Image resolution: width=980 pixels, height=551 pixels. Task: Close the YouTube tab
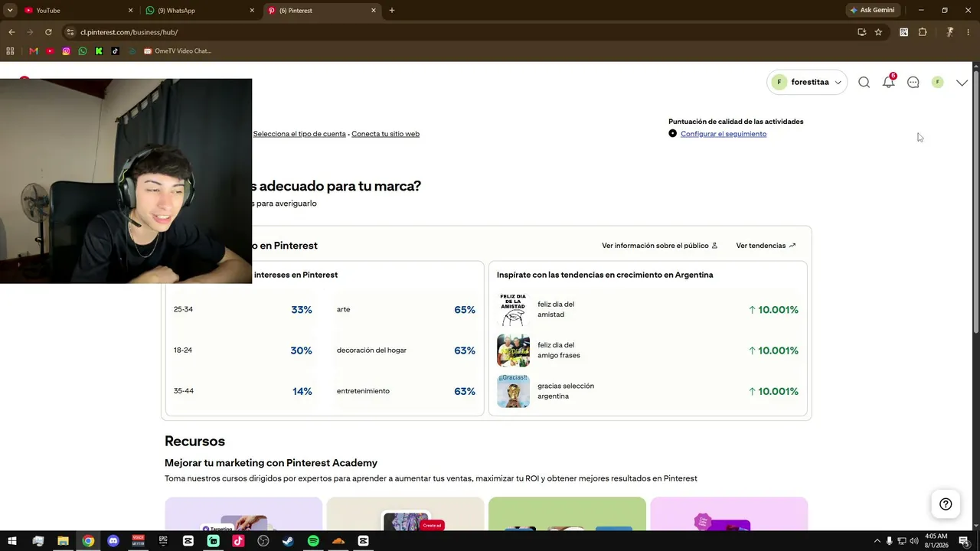point(130,11)
